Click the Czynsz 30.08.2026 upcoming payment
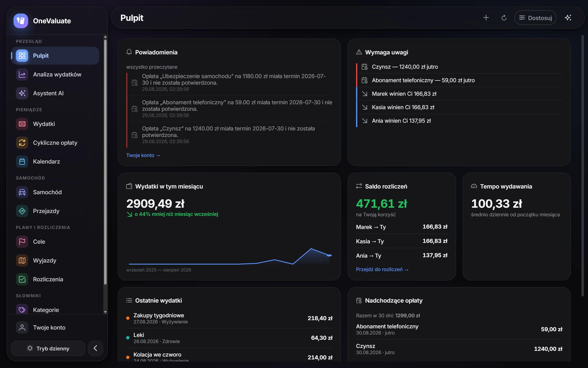 (459, 349)
